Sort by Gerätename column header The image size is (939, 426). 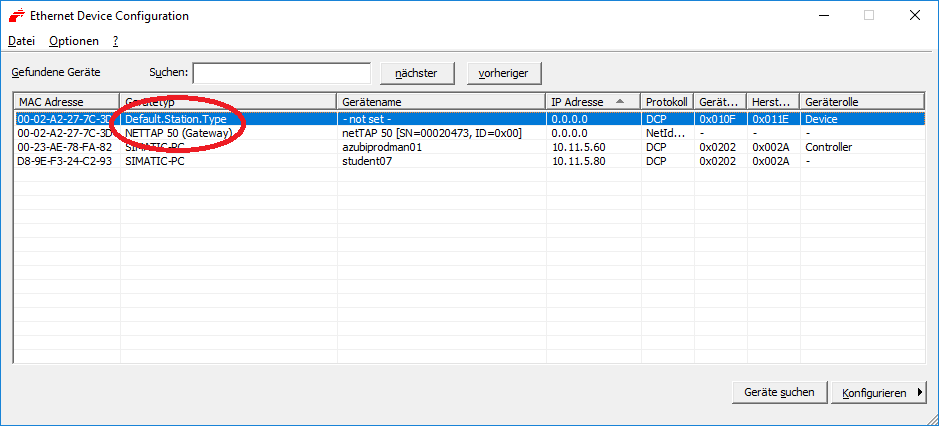click(441, 102)
